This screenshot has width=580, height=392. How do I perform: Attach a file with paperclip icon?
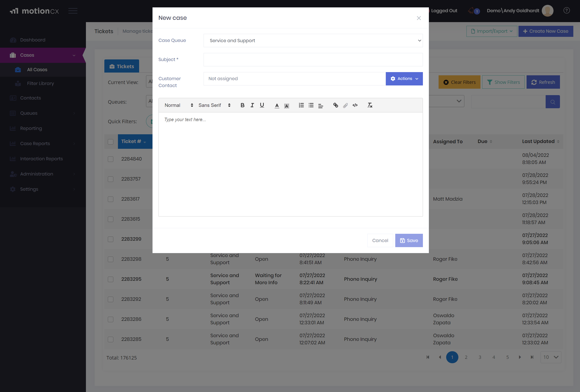click(345, 105)
